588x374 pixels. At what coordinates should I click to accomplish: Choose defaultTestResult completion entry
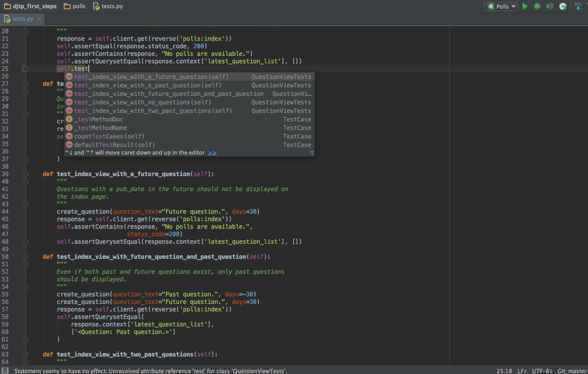point(189,145)
